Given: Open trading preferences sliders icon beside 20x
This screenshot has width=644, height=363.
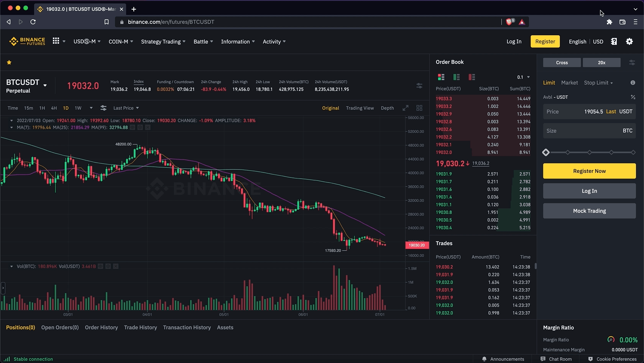Looking at the screenshot, I should (x=632, y=62).
